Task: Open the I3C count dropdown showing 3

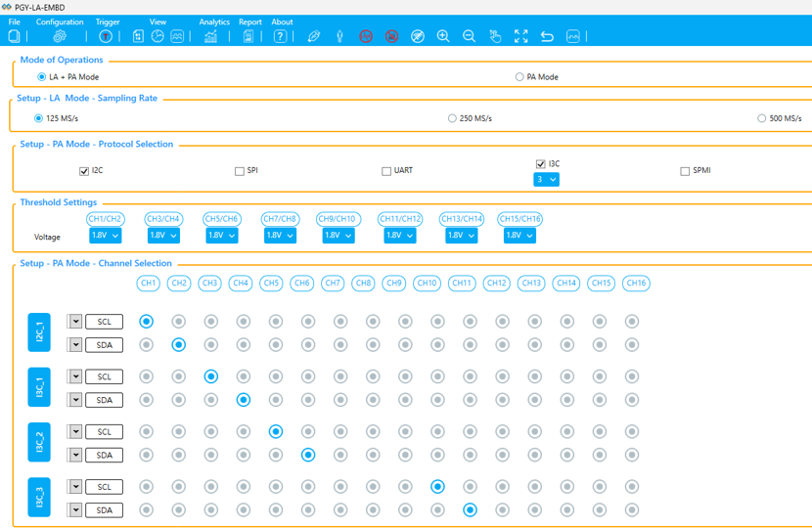Action: [x=546, y=180]
